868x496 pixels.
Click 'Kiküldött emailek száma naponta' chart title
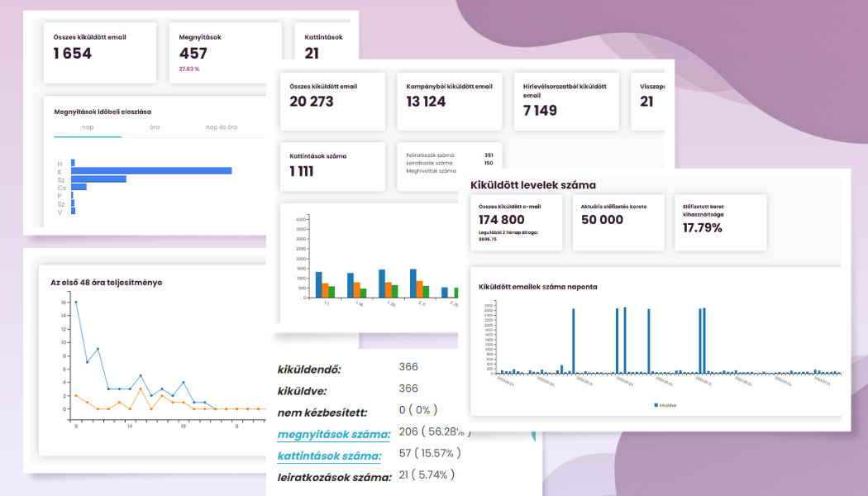pos(537,287)
